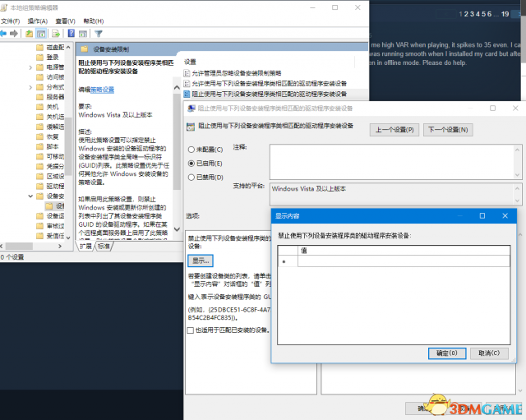This screenshot has height=420, width=526.
Task: Click the Filter funnel toolbar icon
Action: click(99, 33)
